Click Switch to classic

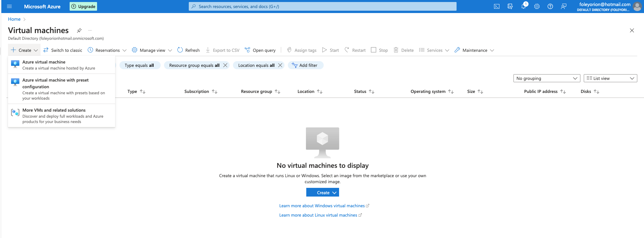[x=63, y=50]
